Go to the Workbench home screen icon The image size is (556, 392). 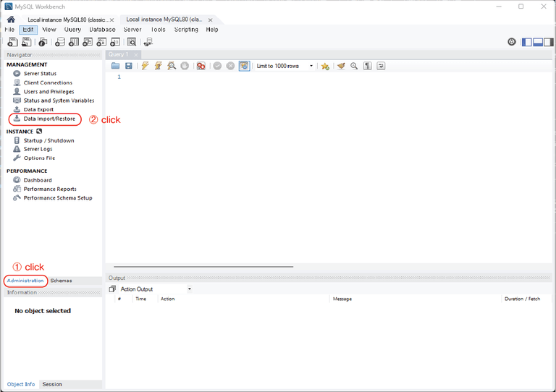11,20
